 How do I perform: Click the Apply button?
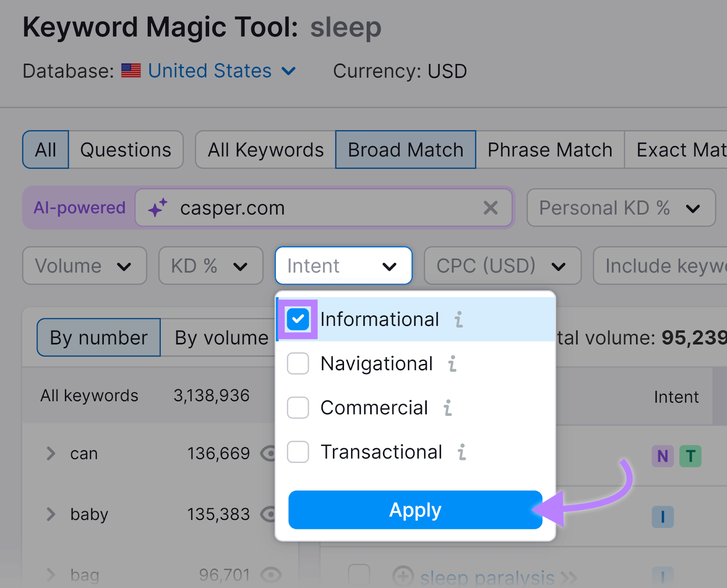(414, 509)
